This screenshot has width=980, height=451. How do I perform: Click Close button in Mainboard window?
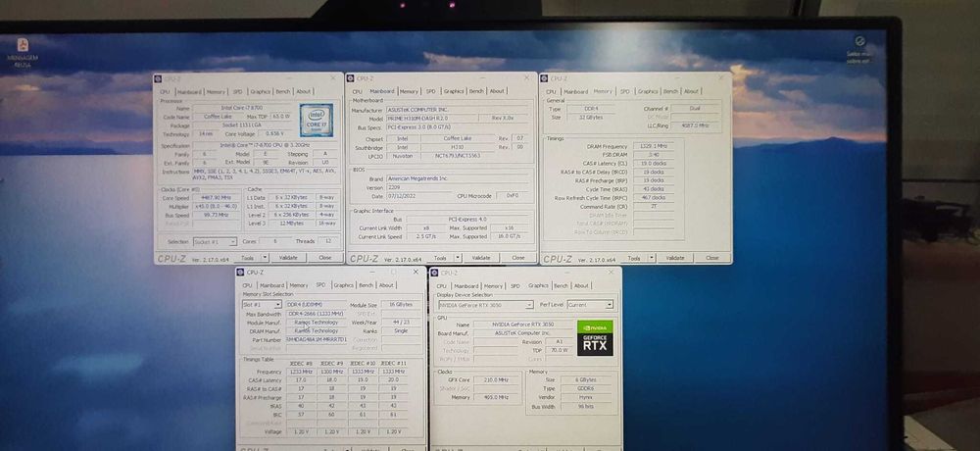518,257
